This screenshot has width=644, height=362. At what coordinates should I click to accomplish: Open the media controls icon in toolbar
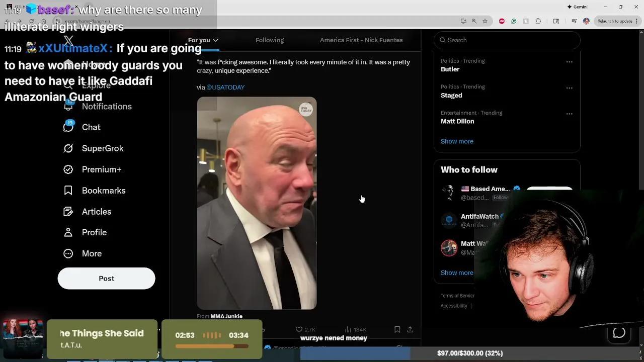(574, 21)
